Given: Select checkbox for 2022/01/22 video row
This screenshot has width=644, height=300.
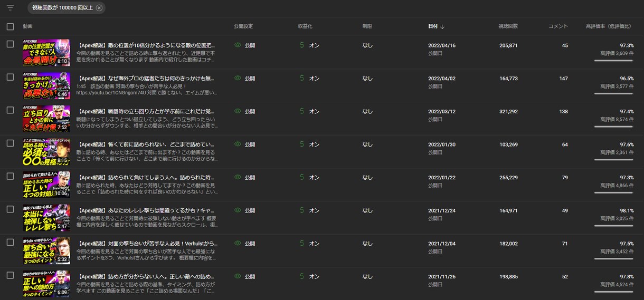Looking at the screenshot, I should pos(10,176).
